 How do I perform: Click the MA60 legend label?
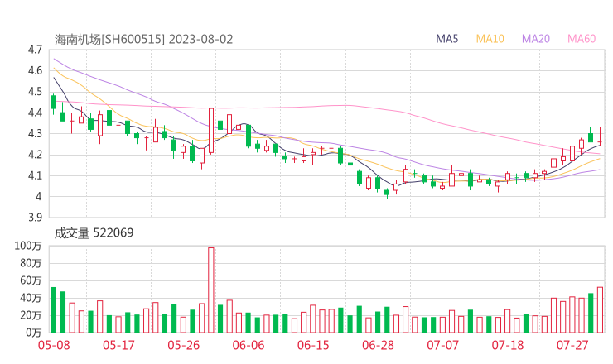582,39
